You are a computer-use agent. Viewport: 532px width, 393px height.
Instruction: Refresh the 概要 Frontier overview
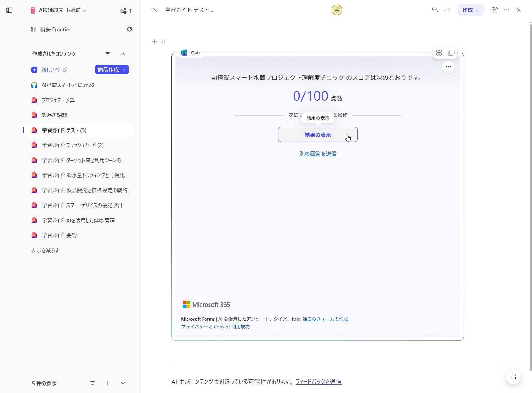(130, 29)
